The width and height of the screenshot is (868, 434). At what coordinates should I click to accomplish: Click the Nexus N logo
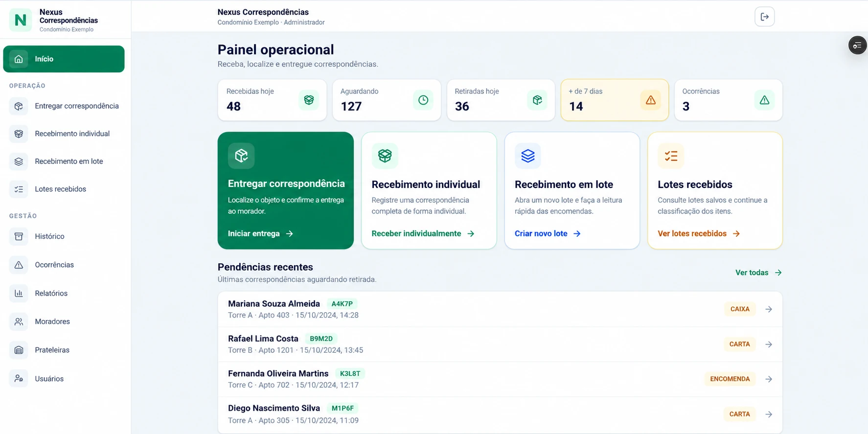pos(21,20)
